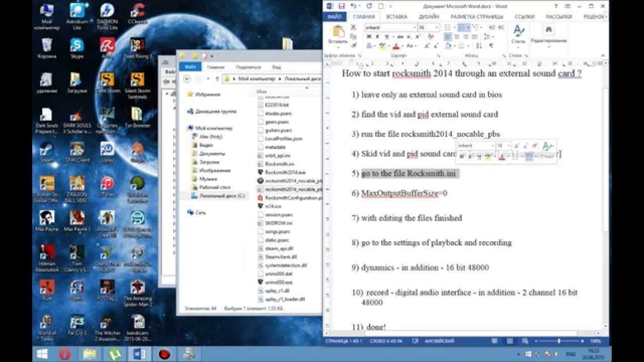The image size is (644, 362).
Task: Click the Bandicam record icon on the taskbar
Action: [164, 354]
